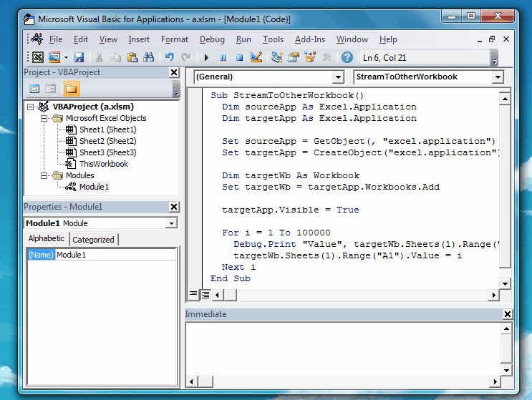
Task: Click the Cut scissors icon
Action: pos(99,57)
